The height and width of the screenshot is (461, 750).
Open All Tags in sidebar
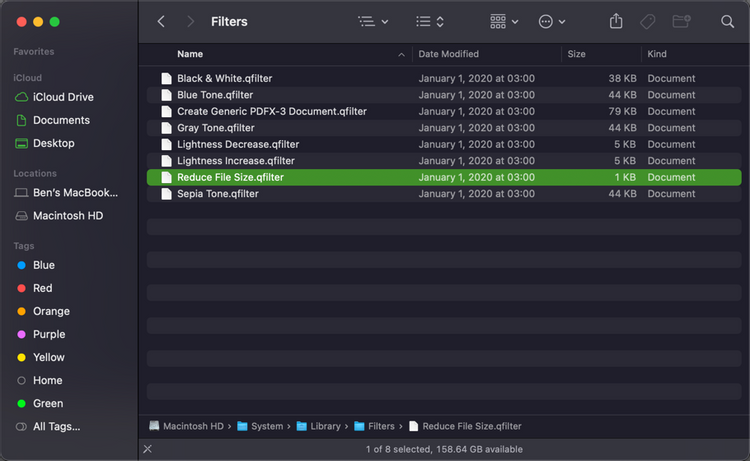pyautogui.click(x=56, y=426)
